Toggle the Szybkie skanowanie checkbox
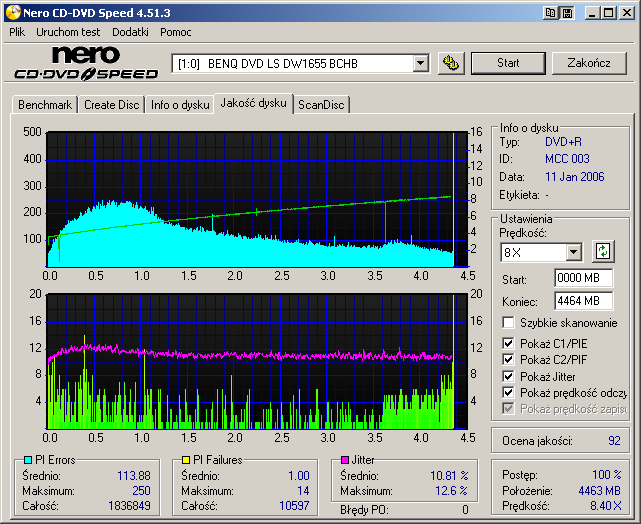The height and width of the screenshot is (524, 641). (x=508, y=322)
